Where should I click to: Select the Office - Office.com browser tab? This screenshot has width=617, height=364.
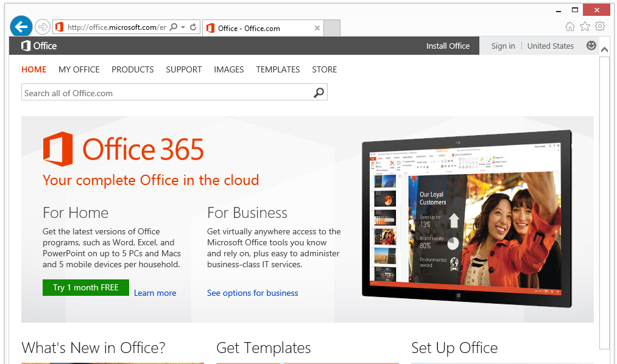point(256,27)
